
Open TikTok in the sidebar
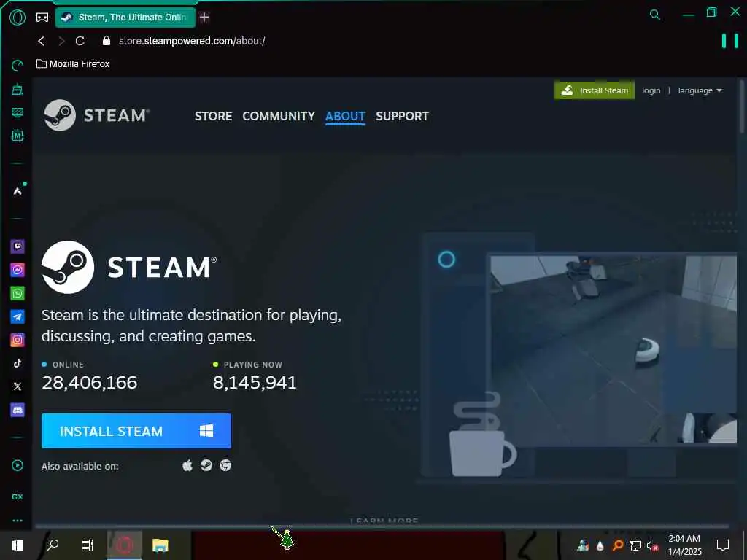coord(18,363)
